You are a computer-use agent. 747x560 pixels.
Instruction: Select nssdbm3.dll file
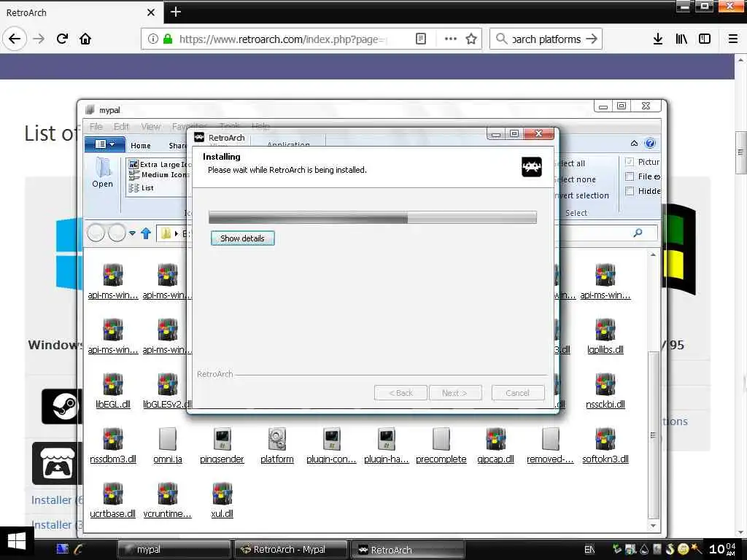click(x=113, y=446)
